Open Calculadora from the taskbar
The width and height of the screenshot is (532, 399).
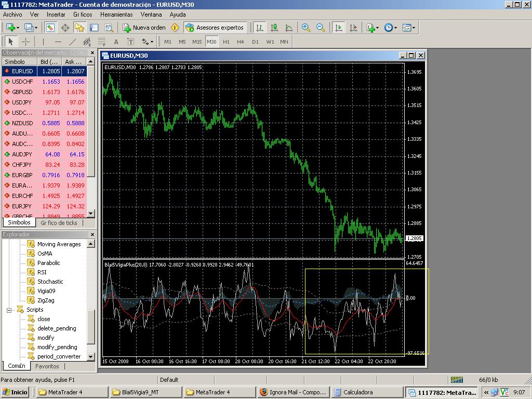367,392
